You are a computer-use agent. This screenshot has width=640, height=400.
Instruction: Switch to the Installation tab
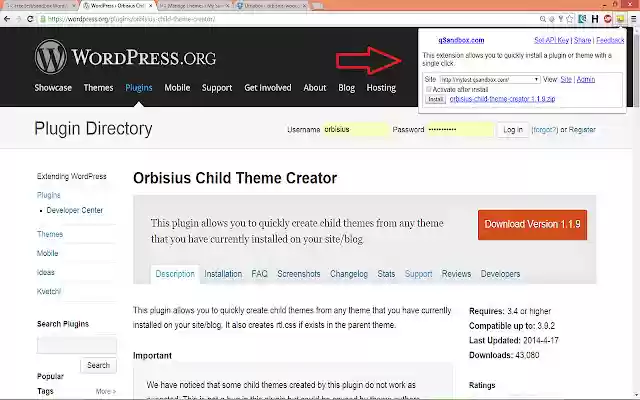point(223,274)
